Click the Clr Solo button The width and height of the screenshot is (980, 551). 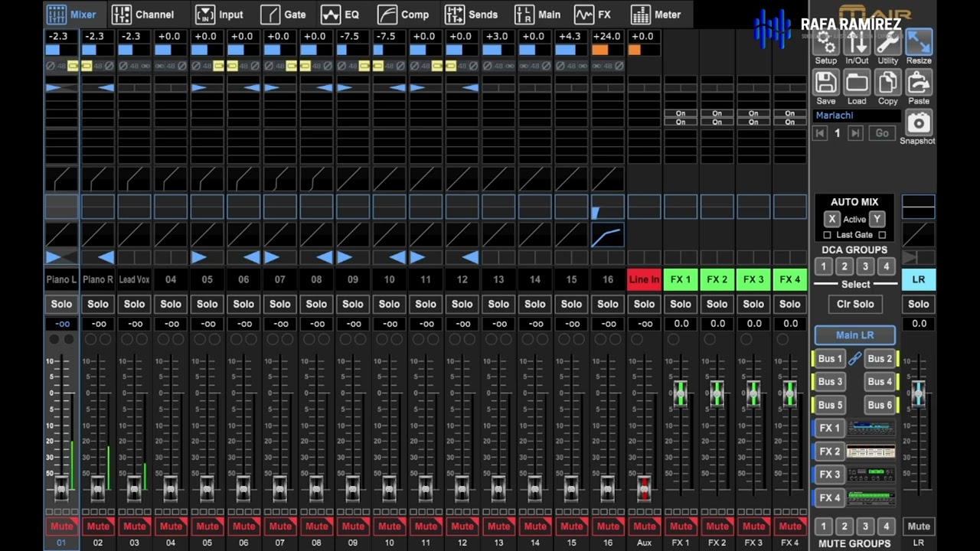coord(855,304)
